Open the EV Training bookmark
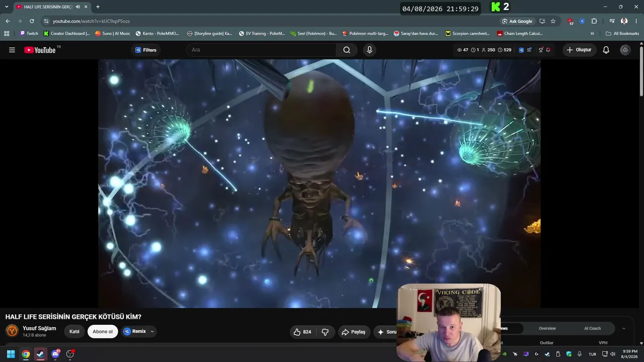Viewport: 644px width, 362px height. [262, 34]
